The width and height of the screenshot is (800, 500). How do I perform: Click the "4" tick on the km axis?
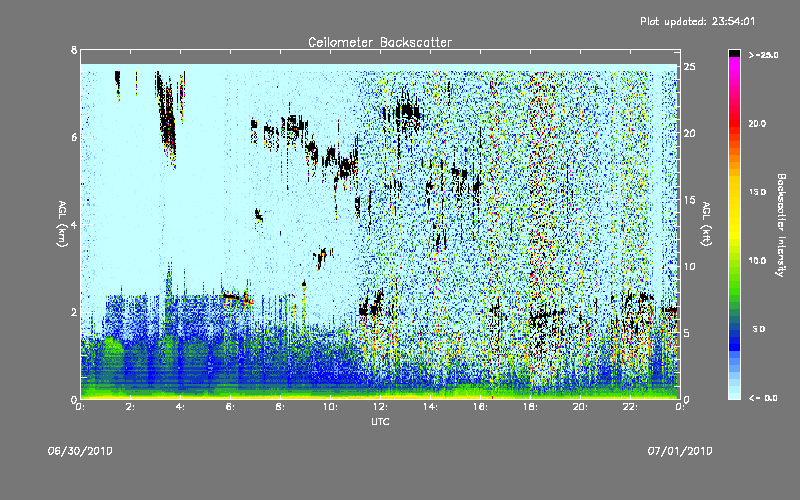click(74, 224)
